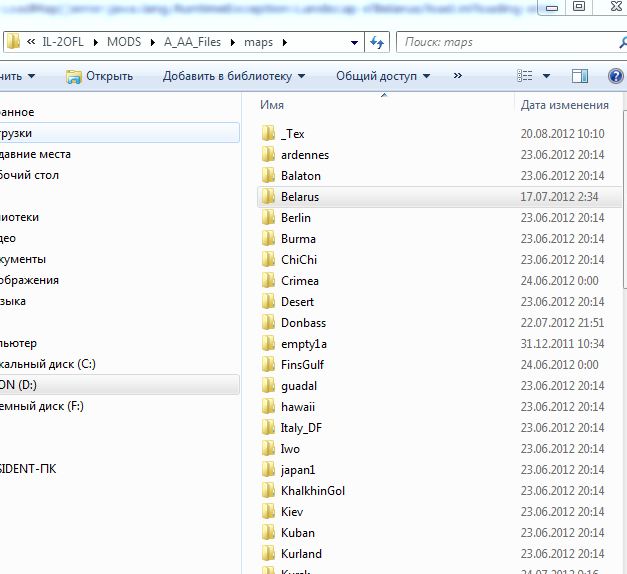Select the Belarus folder icon
The image size is (627, 574).
pos(268,196)
